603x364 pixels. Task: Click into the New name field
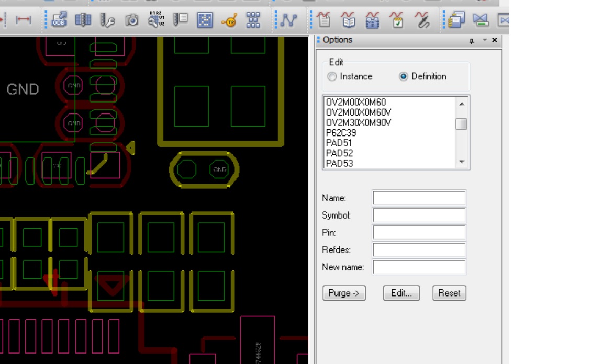point(419,267)
